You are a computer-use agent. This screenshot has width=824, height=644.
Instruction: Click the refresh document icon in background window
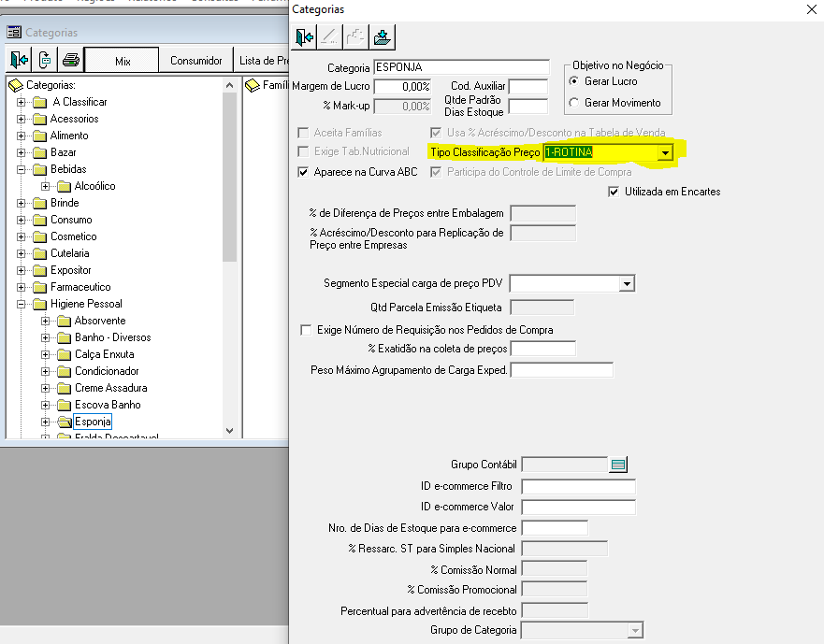[x=45, y=60]
